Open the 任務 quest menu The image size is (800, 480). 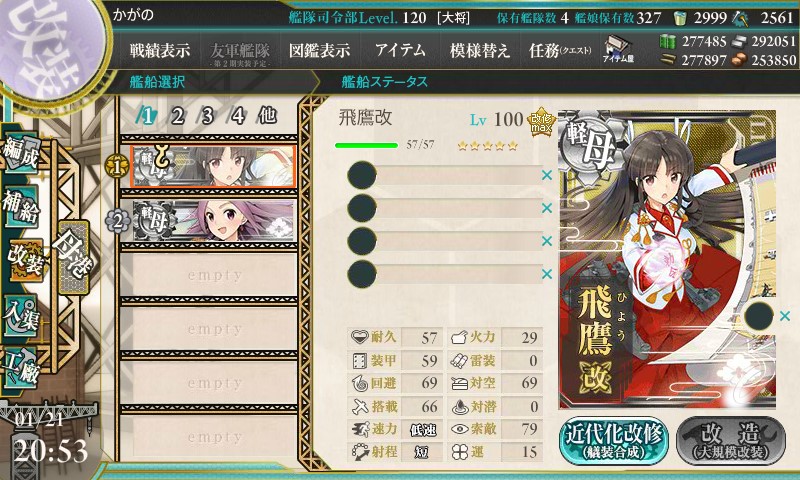click(560, 50)
